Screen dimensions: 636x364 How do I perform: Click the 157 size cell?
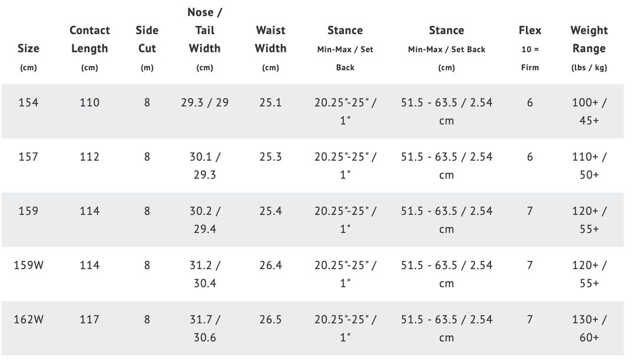click(x=28, y=157)
